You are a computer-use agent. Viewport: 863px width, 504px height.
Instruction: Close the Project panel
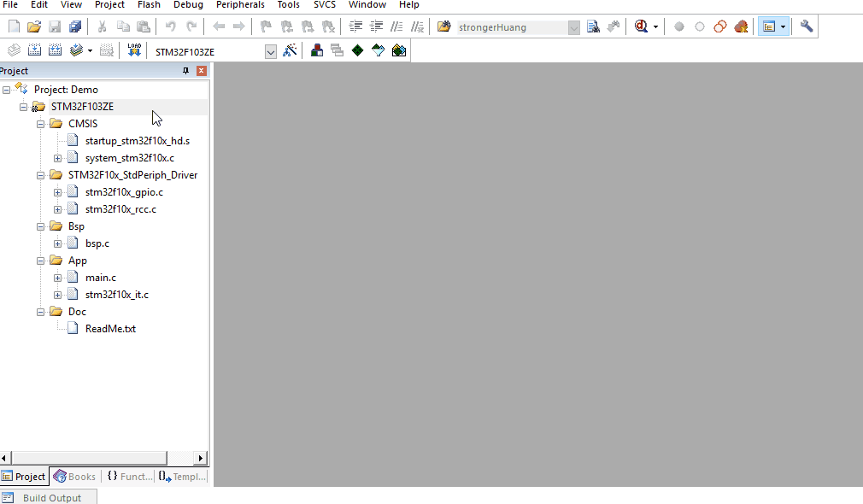click(202, 71)
